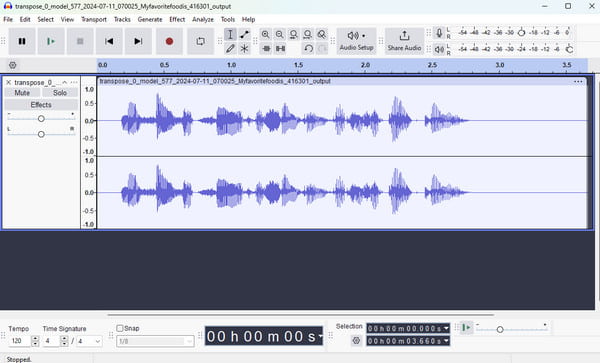Open the File menu
Viewport: 600px width, 363px height.
(x=8, y=19)
